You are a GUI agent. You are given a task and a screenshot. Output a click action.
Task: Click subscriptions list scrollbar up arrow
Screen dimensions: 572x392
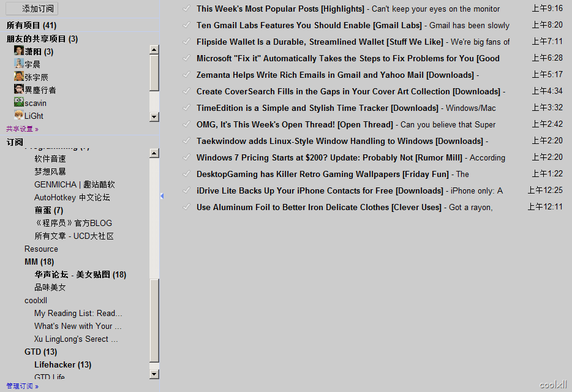[154, 153]
